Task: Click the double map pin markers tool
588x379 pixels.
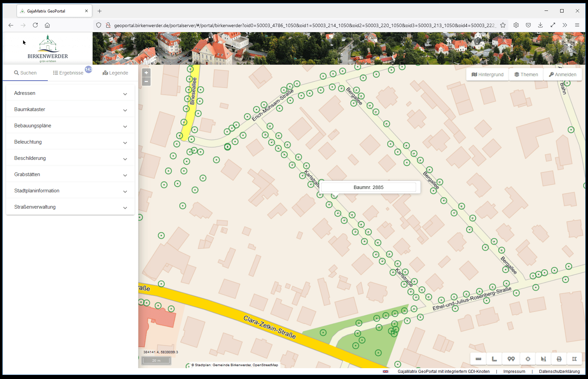Action: click(x=511, y=359)
